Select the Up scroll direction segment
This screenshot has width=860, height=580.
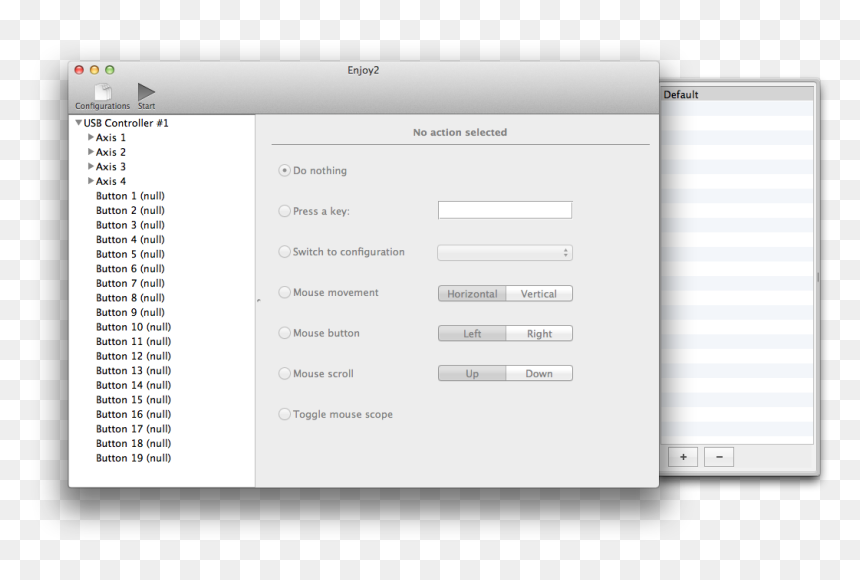472,374
